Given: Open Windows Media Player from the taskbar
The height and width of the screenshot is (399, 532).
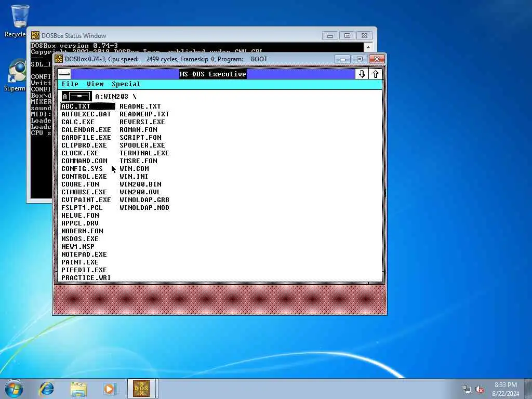Looking at the screenshot, I should coord(110,389).
